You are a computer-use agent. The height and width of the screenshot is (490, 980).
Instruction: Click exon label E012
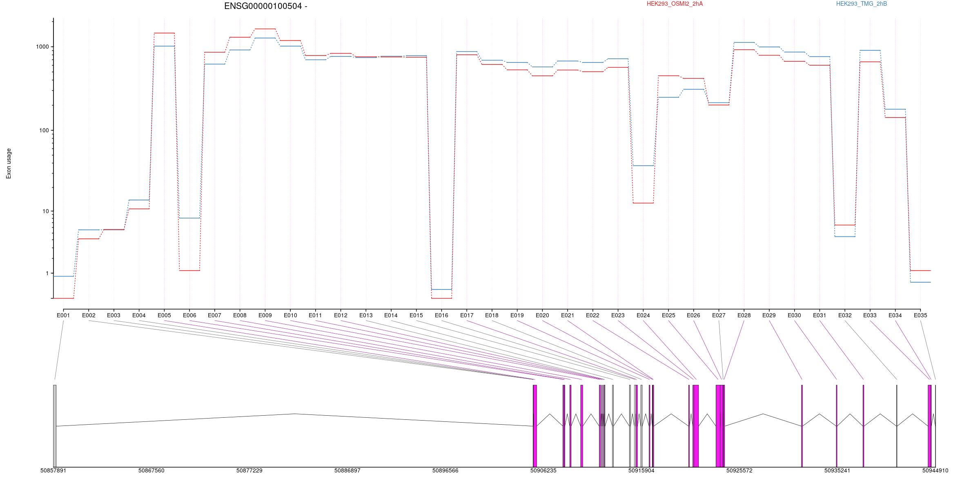pyautogui.click(x=341, y=315)
